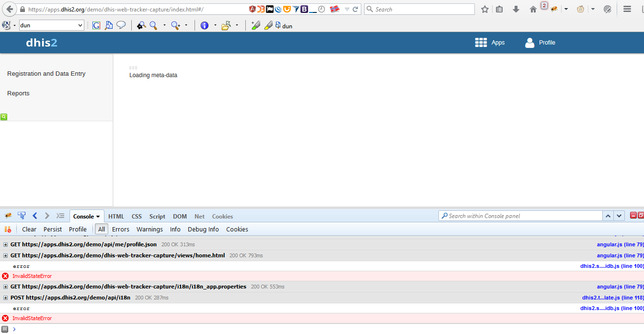Screen dimensions: 644x334
Task: Open the command editor icon at console bottom
Action: click(5, 329)
